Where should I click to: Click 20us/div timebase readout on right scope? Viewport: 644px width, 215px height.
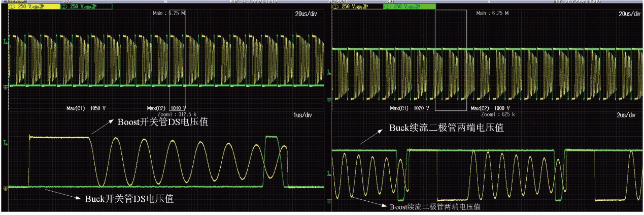click(x=630, y=14)
